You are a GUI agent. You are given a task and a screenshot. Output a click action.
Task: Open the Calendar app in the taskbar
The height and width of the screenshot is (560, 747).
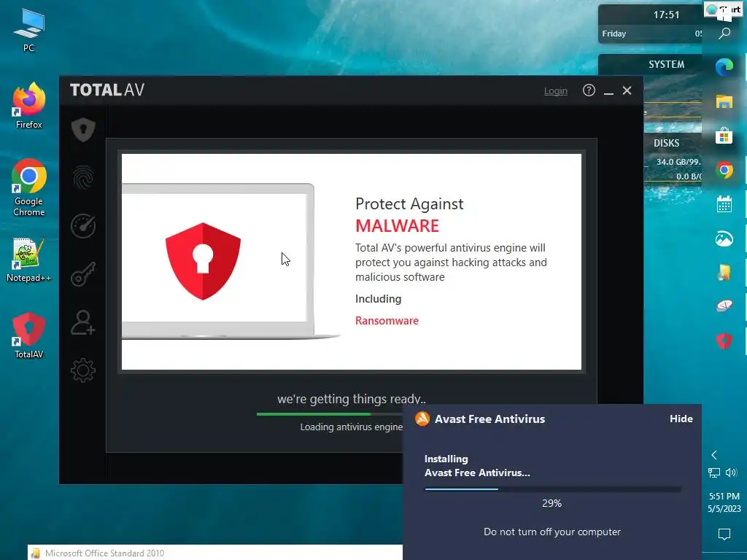pyautogui.click(x=724, y=204)
